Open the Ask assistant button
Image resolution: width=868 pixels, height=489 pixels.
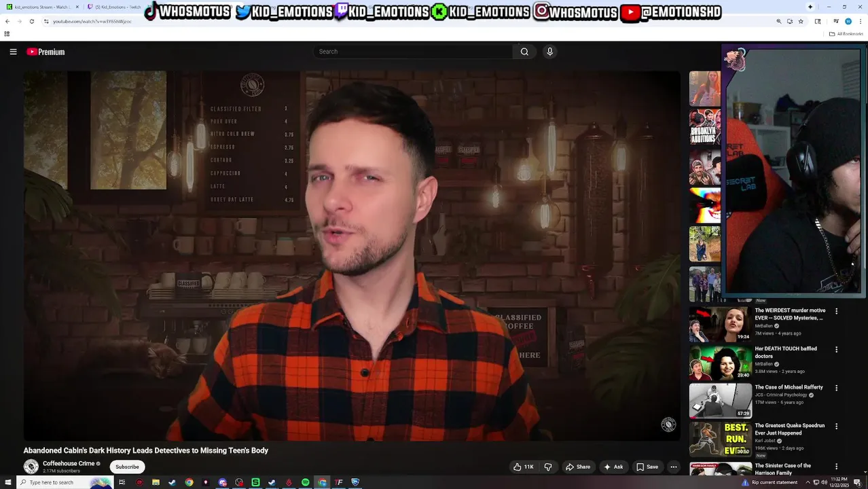pyautogui.click(x=613, y=467)
